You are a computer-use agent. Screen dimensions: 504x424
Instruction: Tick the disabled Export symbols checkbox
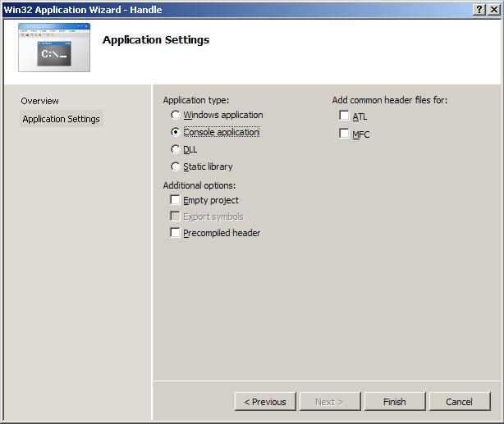click(x=175, y=217)
